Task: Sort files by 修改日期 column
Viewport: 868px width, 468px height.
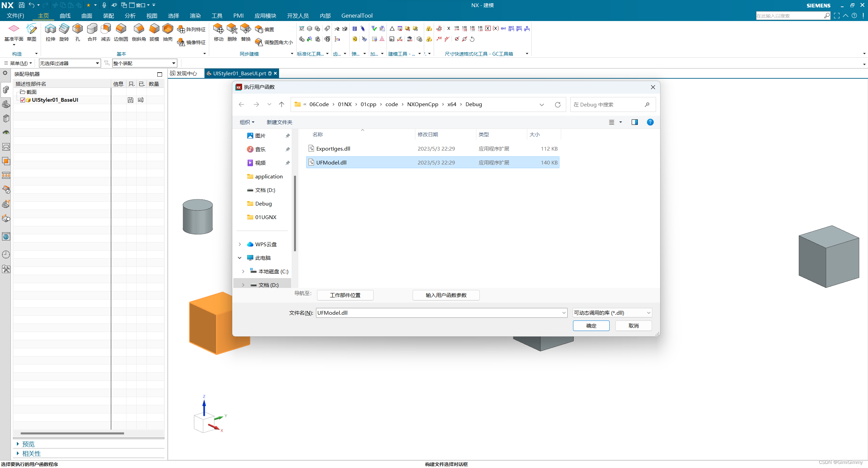Action: (428, 134)
